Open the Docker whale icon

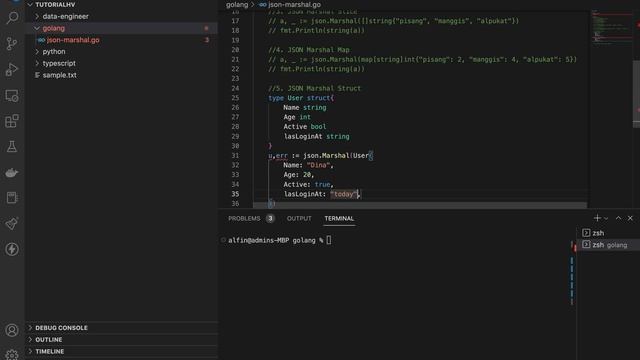12,173
